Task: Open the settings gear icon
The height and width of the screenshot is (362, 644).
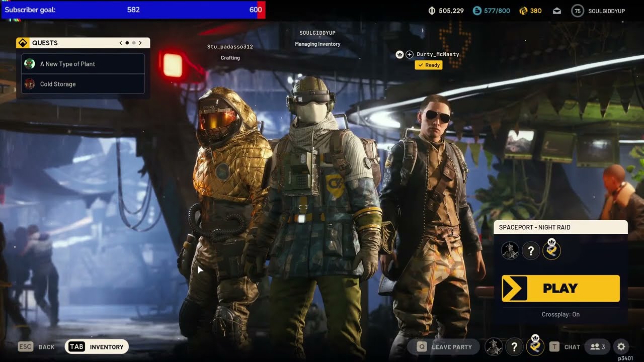Action: click(x=621, y=346)
